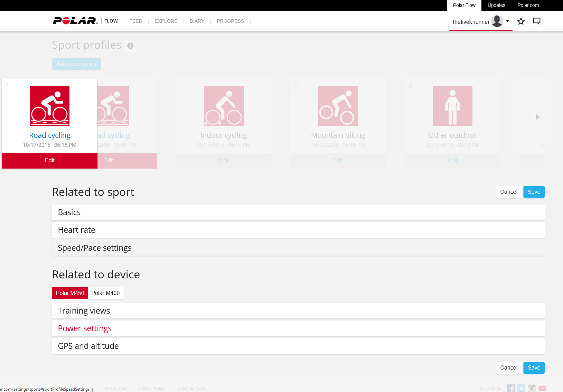
Task: Show next sport profiles with arrow
Action: coord(537,117)
